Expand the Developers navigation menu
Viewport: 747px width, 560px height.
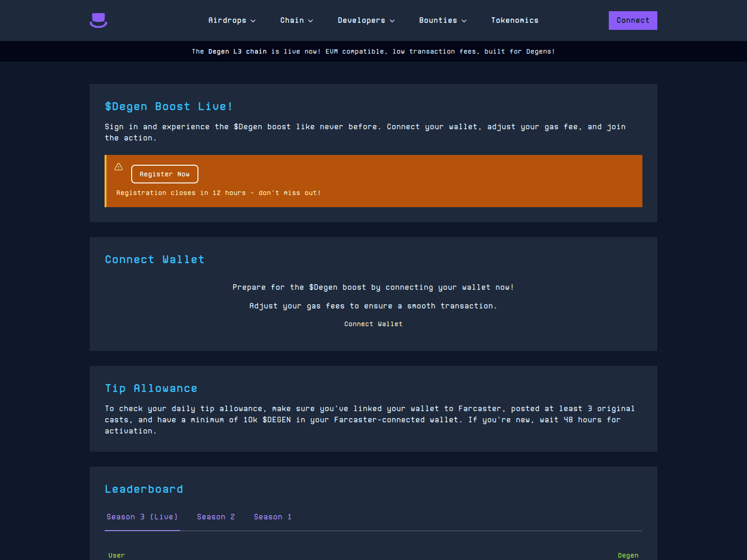(366, 21)
